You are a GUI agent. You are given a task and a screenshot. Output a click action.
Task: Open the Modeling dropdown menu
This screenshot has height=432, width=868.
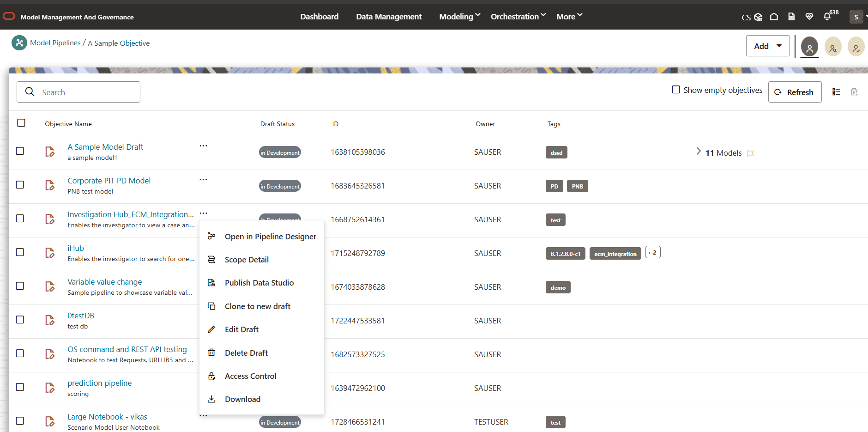click(x=456, y=16)
